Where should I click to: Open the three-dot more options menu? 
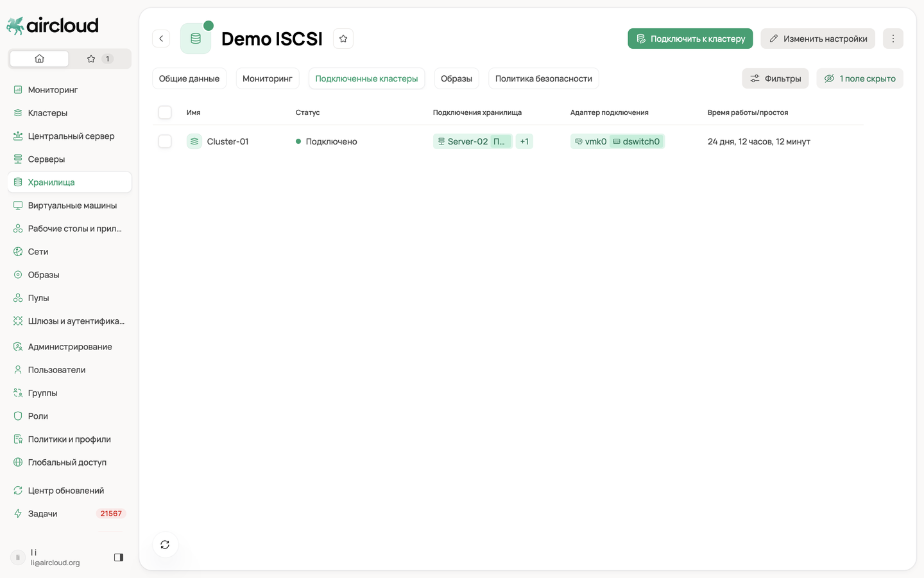coord(893,39)
